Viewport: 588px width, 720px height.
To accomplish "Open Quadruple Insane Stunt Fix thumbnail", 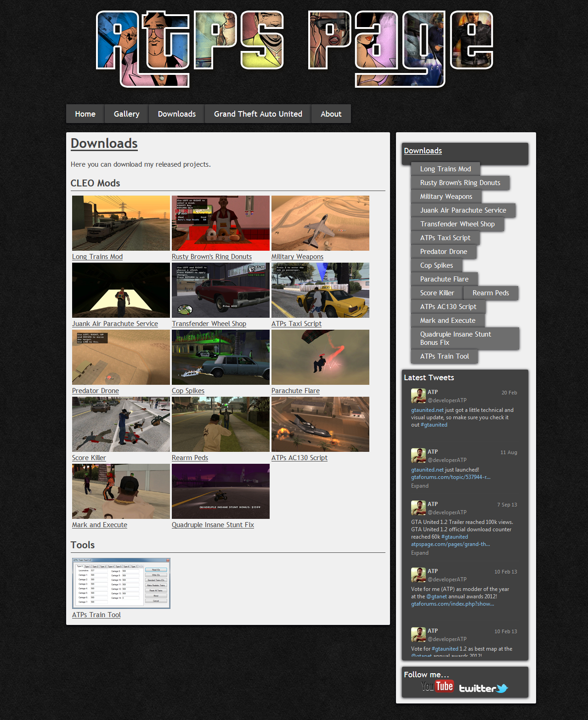I will (220, 491).
